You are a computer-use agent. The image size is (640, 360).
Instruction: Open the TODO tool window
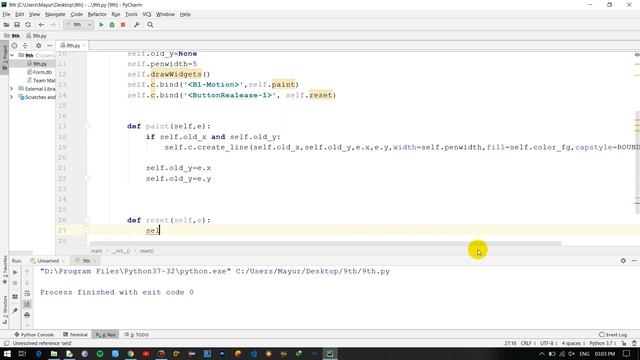(136, 335)
